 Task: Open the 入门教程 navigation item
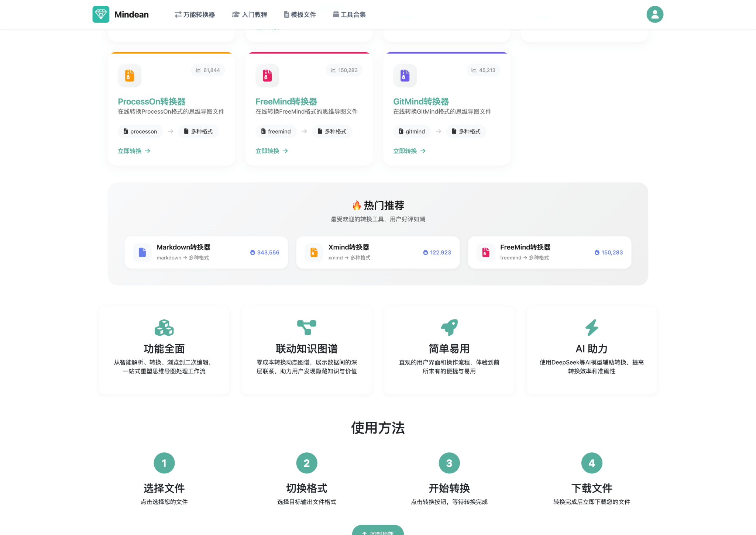click(x=250, y=15)
